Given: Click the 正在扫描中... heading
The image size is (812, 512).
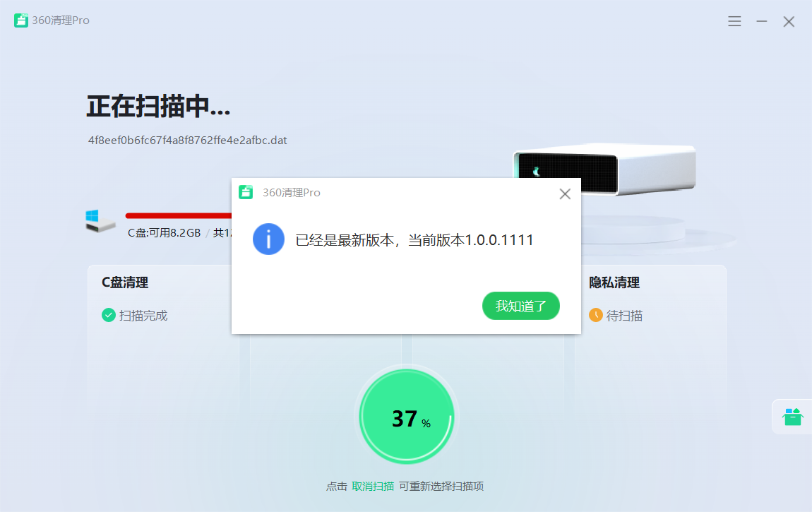Looking at the screenshot, I should click(x=158, y=107).
